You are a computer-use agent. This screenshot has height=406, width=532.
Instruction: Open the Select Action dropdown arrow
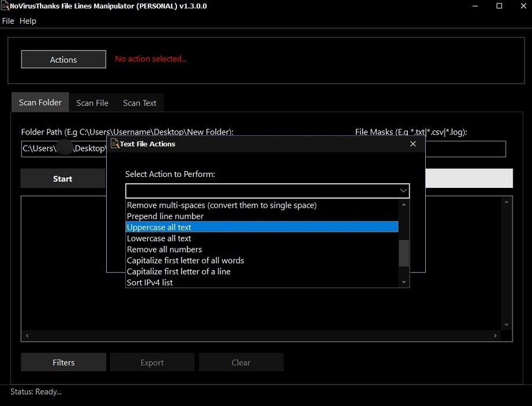coord(403,190)
